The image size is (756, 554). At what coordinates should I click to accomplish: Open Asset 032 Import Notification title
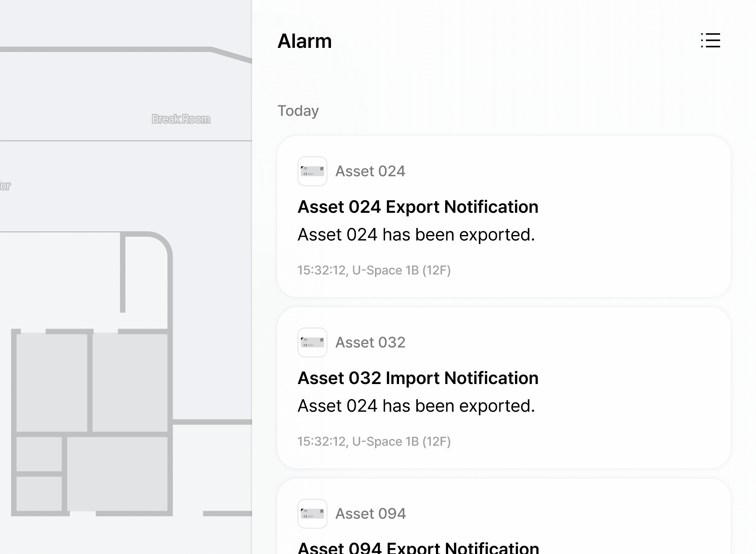(418, 378)
